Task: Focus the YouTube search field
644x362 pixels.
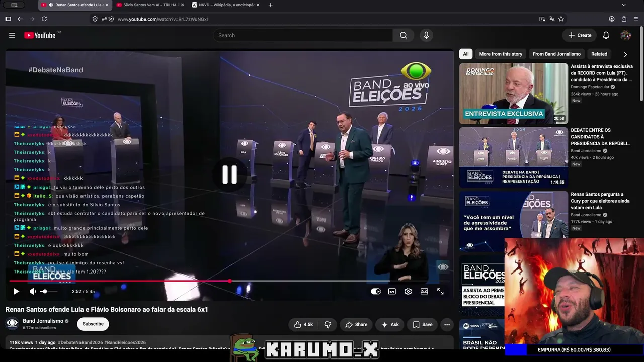Action: point(303,35)
